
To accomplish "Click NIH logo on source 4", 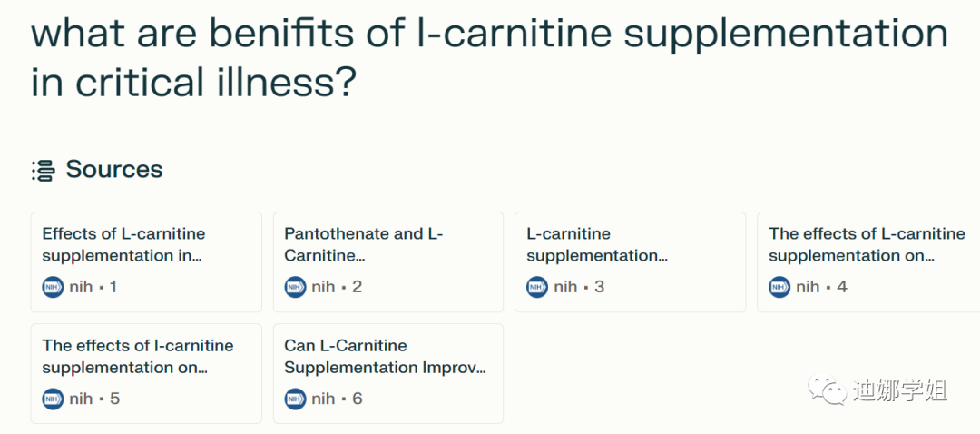I will [780, 287].
